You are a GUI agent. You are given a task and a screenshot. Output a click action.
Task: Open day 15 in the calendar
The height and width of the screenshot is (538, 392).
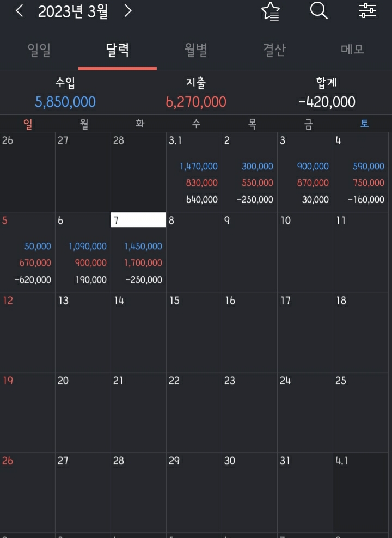coord(194,332)
